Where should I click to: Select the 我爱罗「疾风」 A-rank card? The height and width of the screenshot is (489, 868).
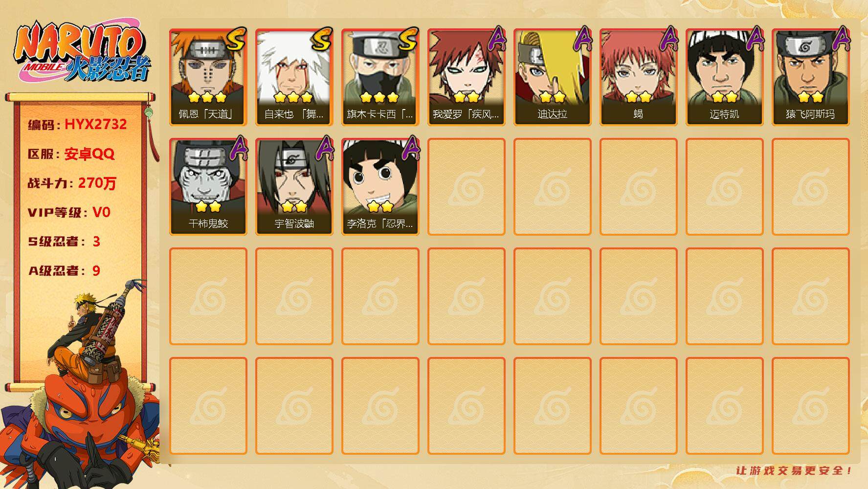(x=466, y=77)
